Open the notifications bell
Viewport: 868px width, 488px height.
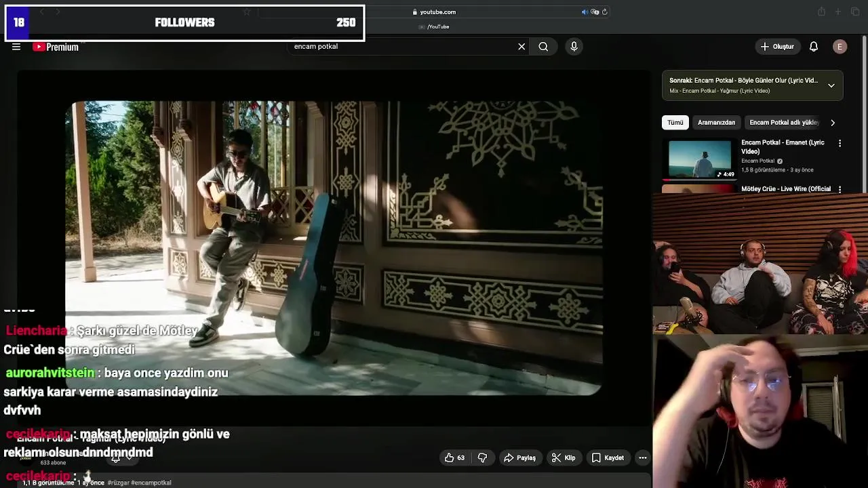click(x=814, y=47)
